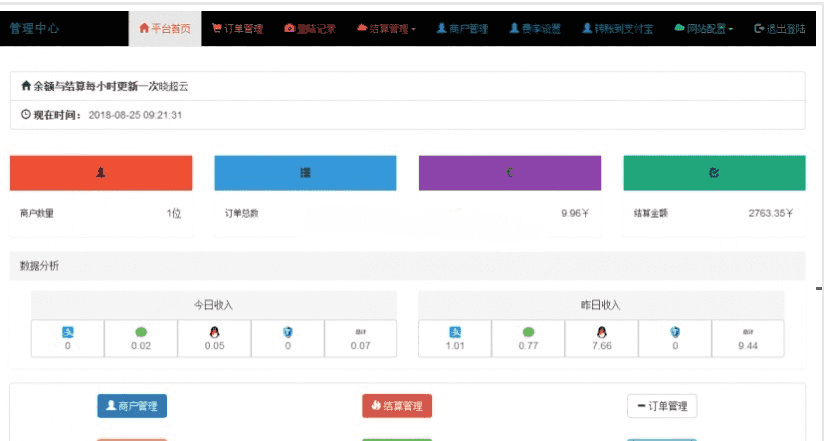This screenshot has width=824, height=441.
Task: Open 订单管理 in the top navbar
Action: pyautogui.click(x=238, y=28)
